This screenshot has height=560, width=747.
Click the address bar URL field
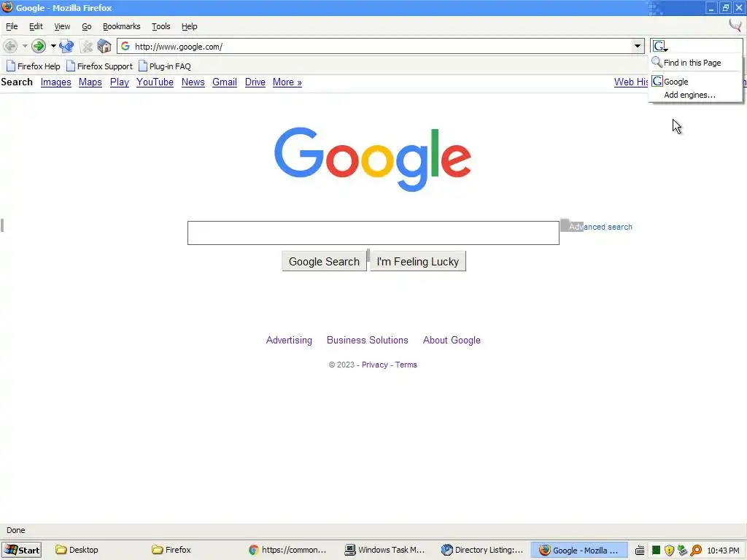tap(381, 46)
